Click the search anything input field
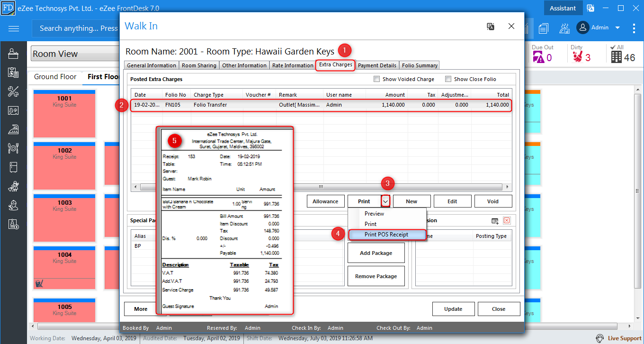This screenshot has height=344, width=644. pos(76,28)
